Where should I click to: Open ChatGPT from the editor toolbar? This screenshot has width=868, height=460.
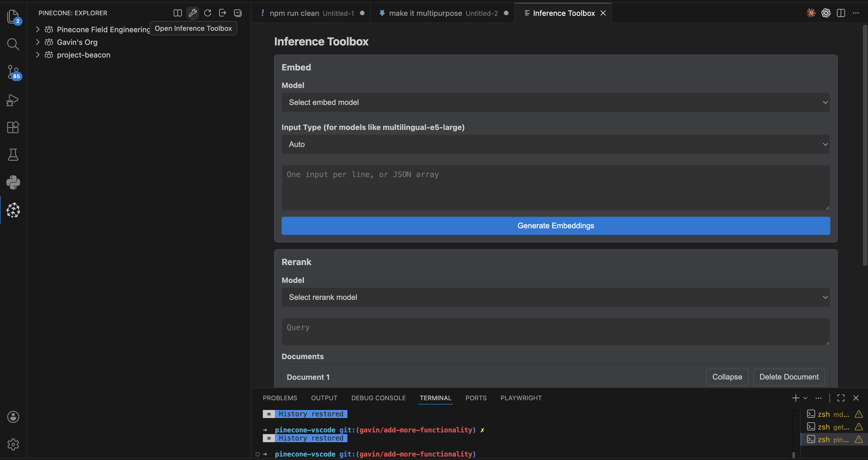coord(826,13)
